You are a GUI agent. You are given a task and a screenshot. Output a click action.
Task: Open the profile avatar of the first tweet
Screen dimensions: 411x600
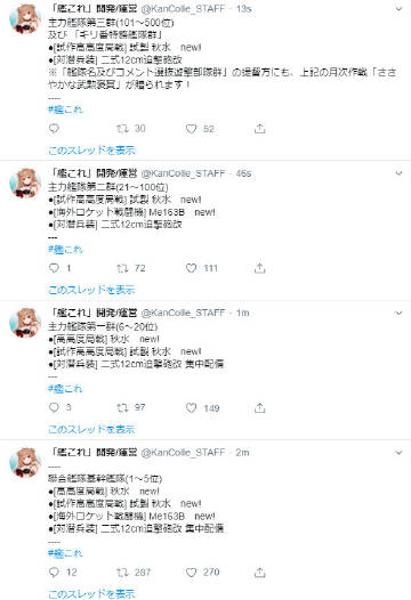[x=25, y=19]
